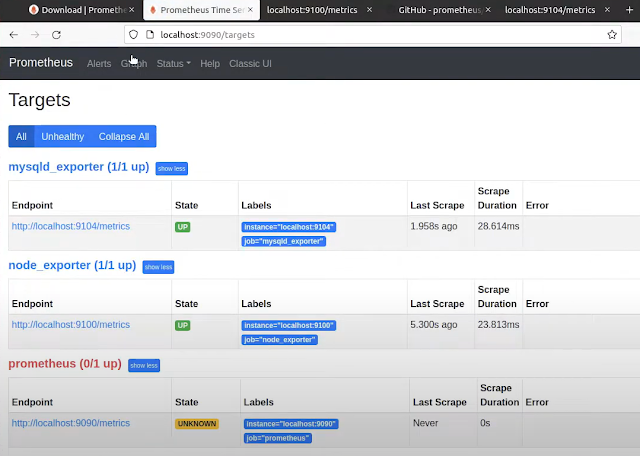This screenshot has height=456, width=640.
Task: Collapse mysqld_exporter with show less button
Action: [172, 169]
